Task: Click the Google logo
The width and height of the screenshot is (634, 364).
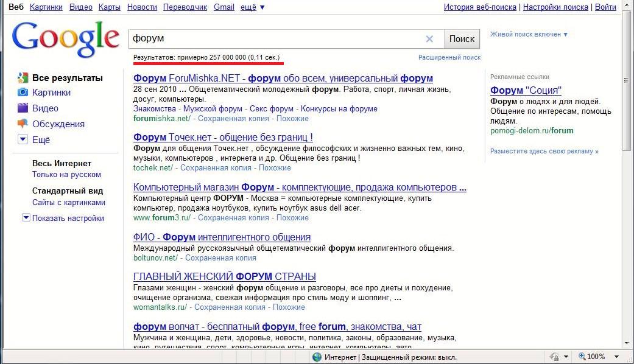Action: tap(66, 39)
